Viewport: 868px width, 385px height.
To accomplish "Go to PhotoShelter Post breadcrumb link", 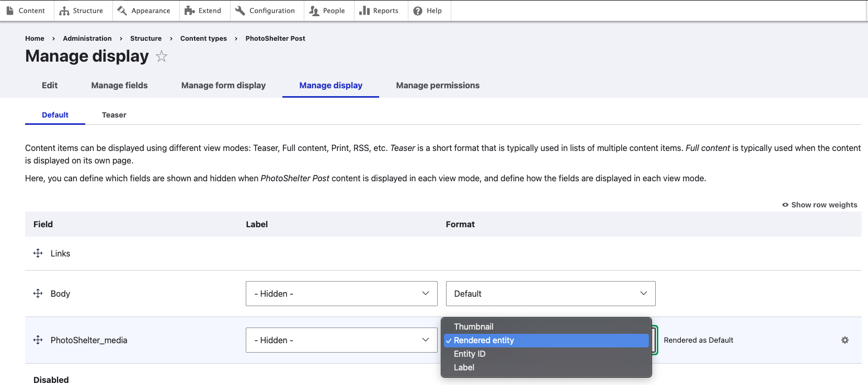I will click(x=275, y=38).
